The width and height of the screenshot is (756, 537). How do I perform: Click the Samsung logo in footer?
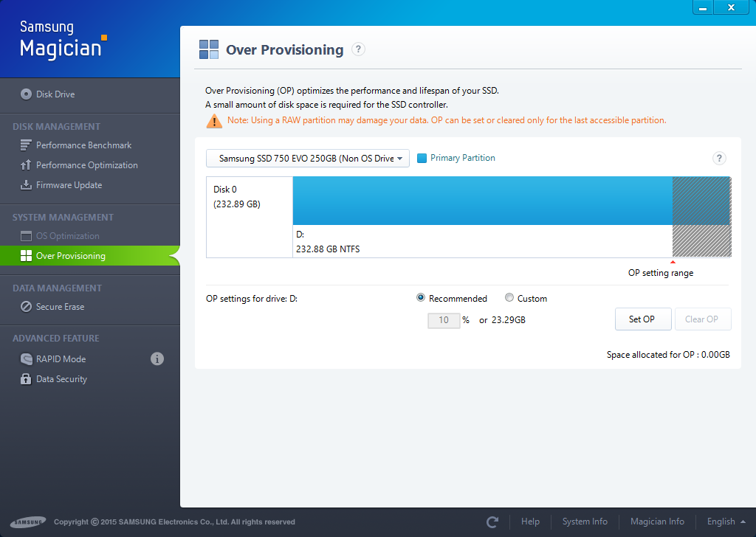point(29,522)
